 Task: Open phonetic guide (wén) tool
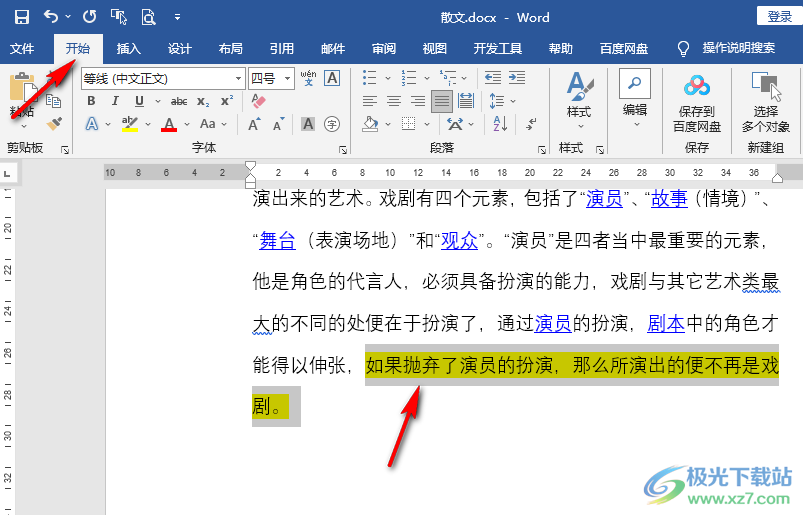(308, 78)
